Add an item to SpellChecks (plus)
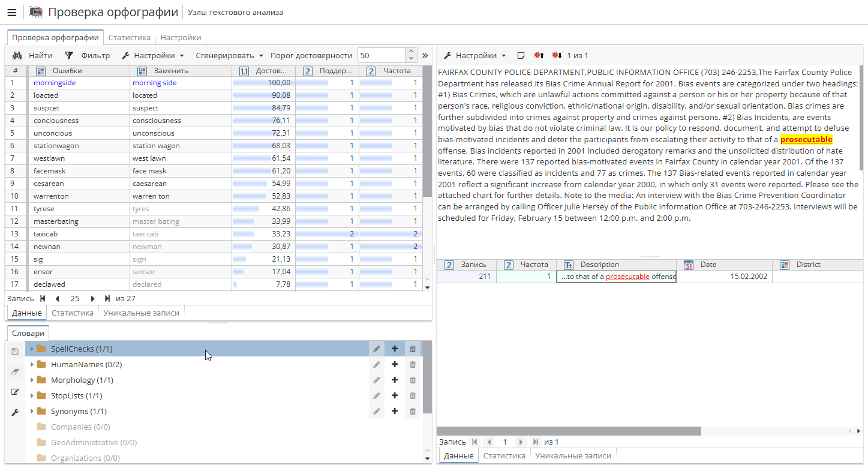 [x=395, y=349]
